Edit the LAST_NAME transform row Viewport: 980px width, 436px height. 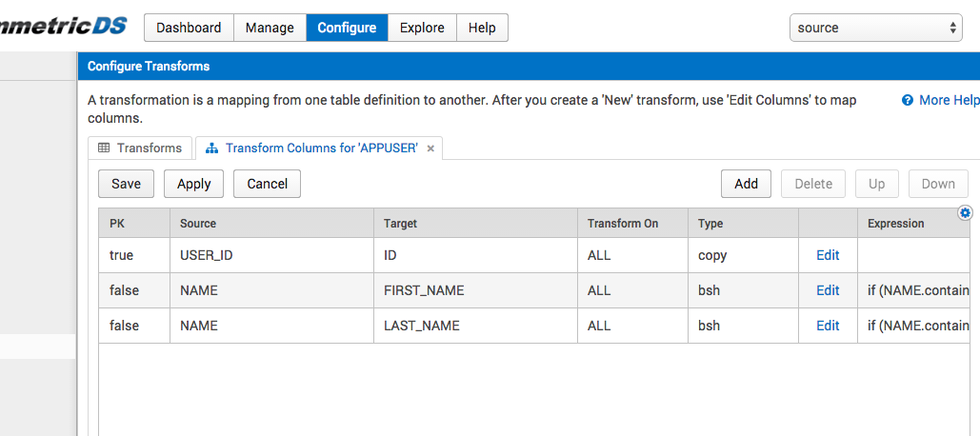tap(828, 326)
